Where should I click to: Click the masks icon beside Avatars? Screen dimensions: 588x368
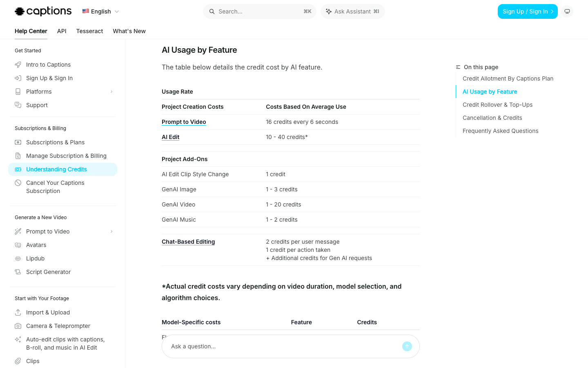(18, 245)
